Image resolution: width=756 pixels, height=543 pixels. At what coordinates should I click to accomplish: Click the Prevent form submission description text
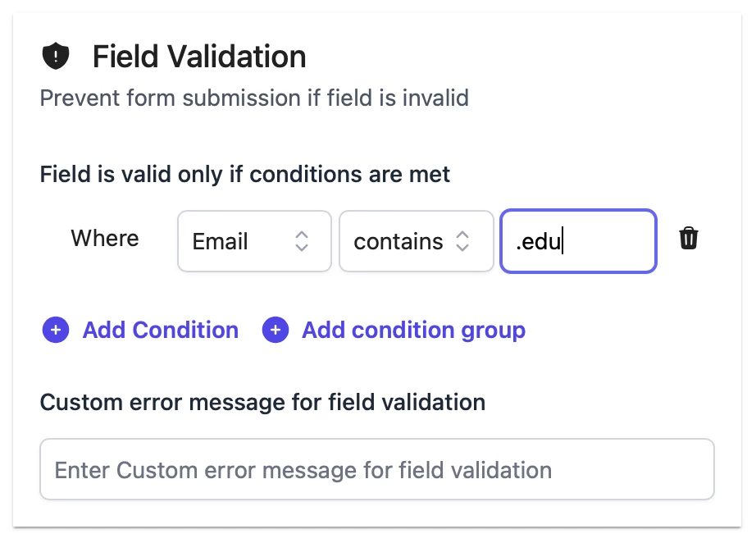tap(254, 98)
